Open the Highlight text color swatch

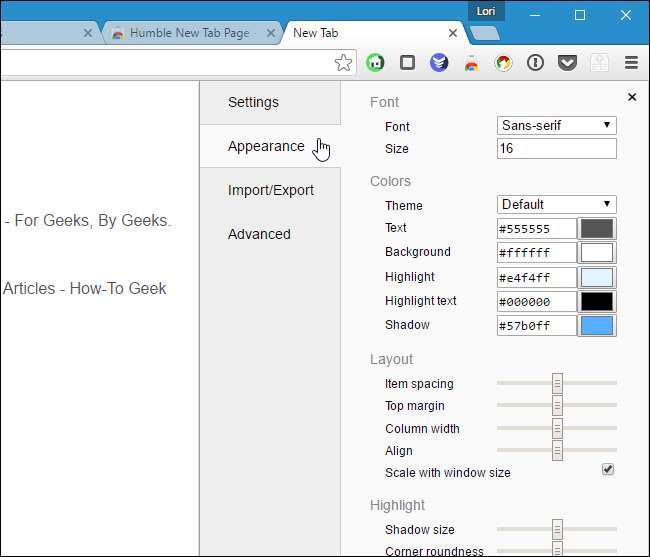pos(597,302)
